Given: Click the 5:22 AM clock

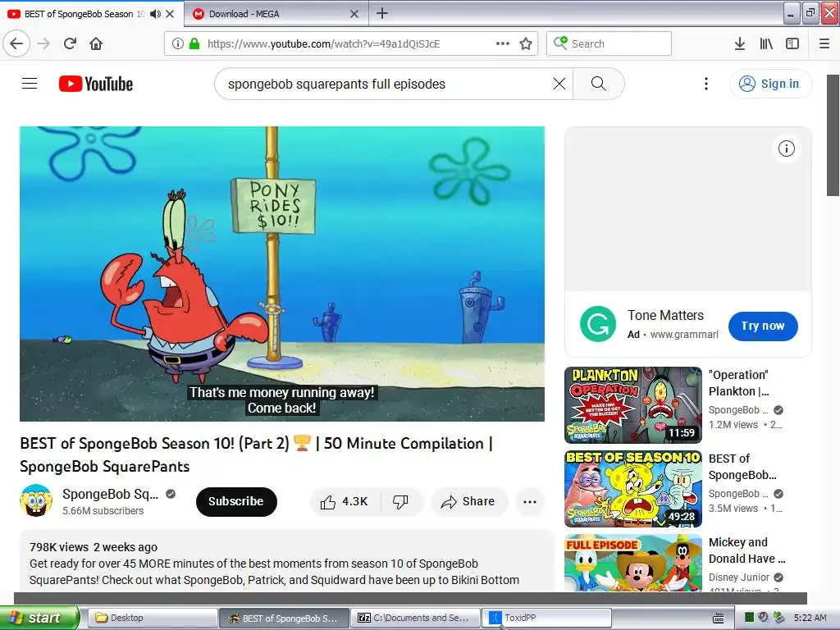Looking at the screenshot, I should [x=810, y=618].
